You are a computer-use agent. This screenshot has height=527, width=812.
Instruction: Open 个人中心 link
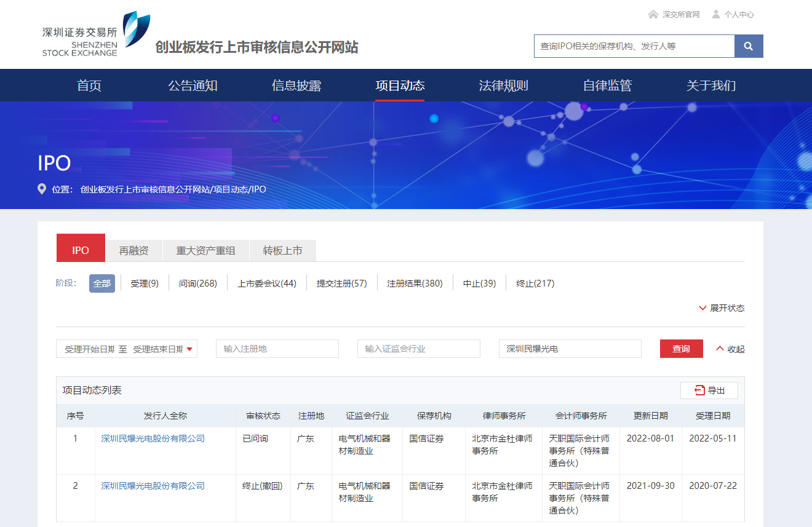pos(739,14)
